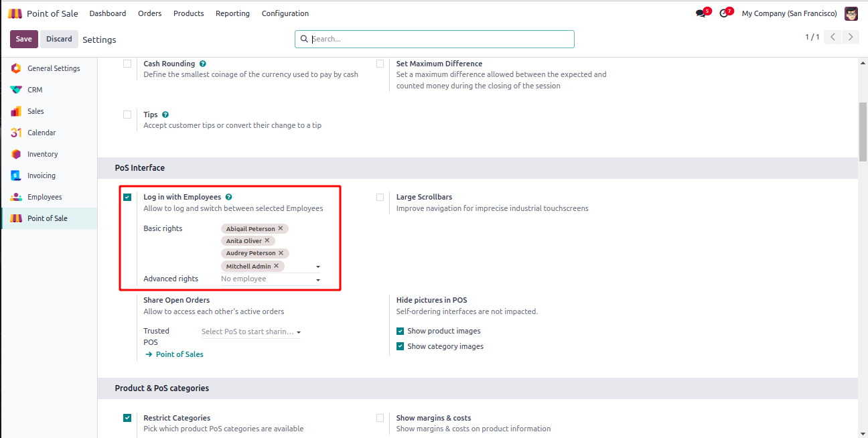The width and height of the screenshot is (868, 438).
Task: Open the Configuration menu
Action: click(x=285, y=13)
